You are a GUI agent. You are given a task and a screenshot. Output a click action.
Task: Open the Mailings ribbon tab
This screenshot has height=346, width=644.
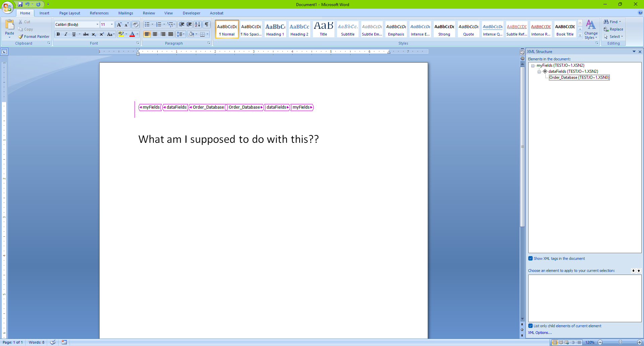(125, 13)
